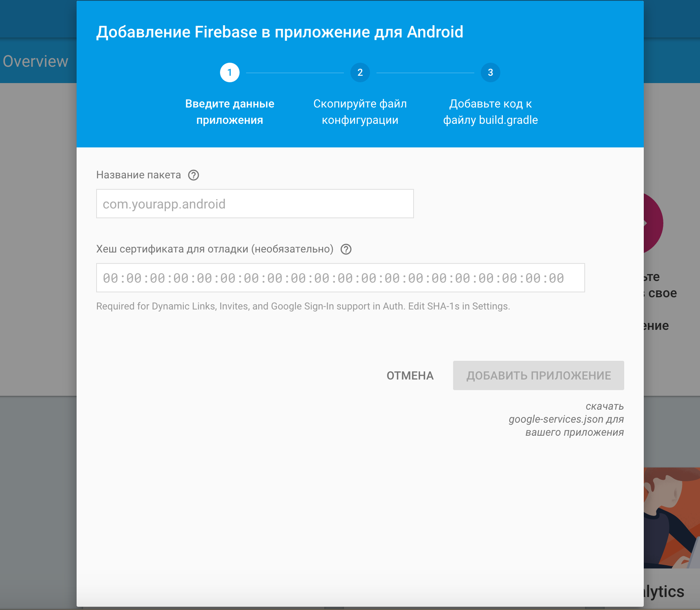The image size is (700, 610).
Task: Select step 3 circle indicator
Action: pyautogui.click(x=490, y=72)
